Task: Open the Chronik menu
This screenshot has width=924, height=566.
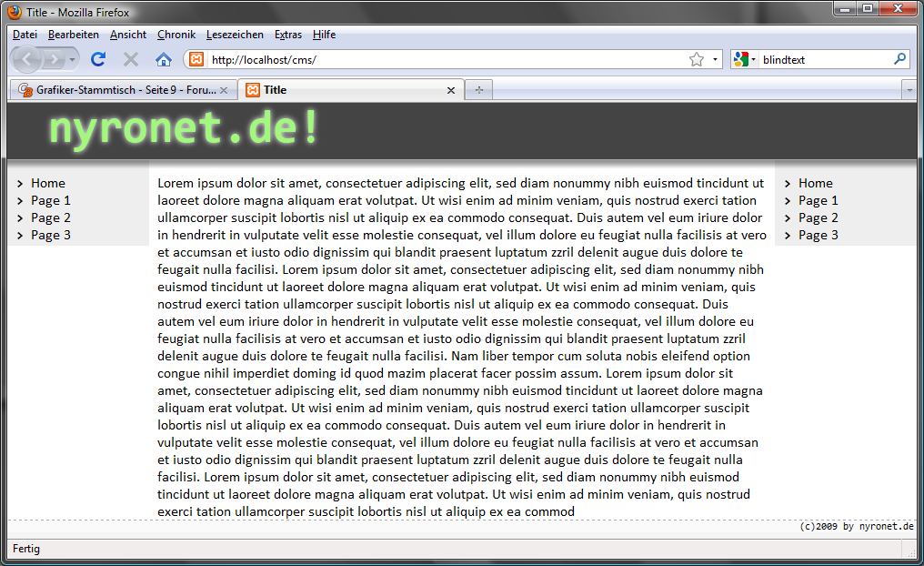Action: click(176, 35)
